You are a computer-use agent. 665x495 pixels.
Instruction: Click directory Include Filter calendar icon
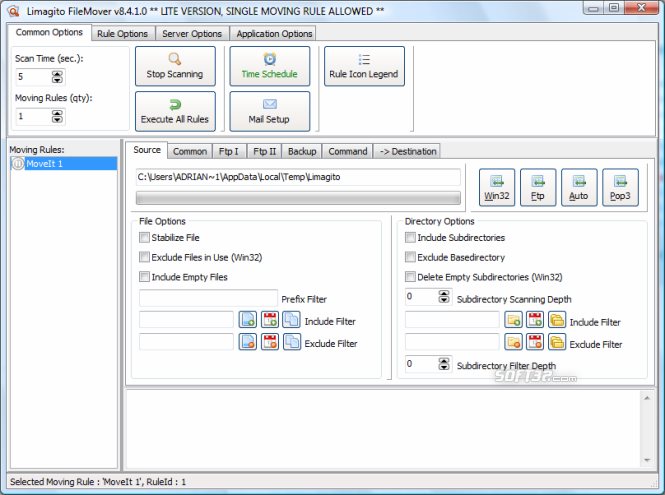pos(535,320)
